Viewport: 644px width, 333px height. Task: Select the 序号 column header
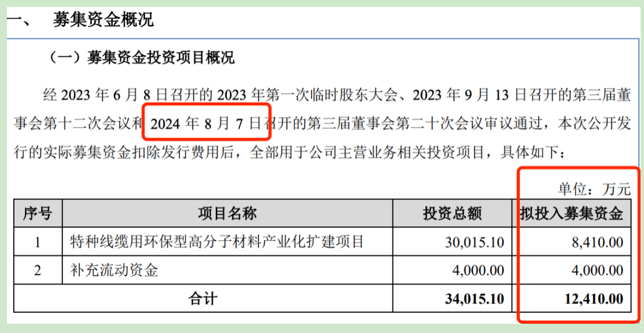38,214
